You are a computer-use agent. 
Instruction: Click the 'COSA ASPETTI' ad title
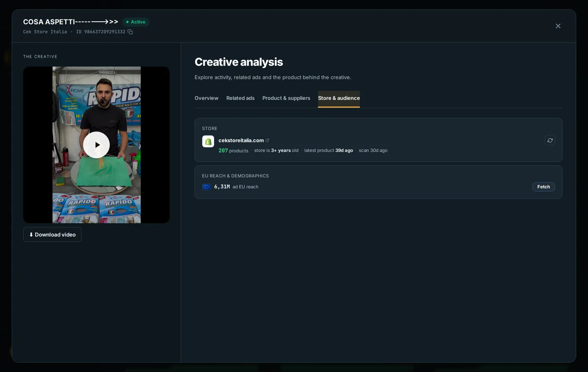coord(71,22)
